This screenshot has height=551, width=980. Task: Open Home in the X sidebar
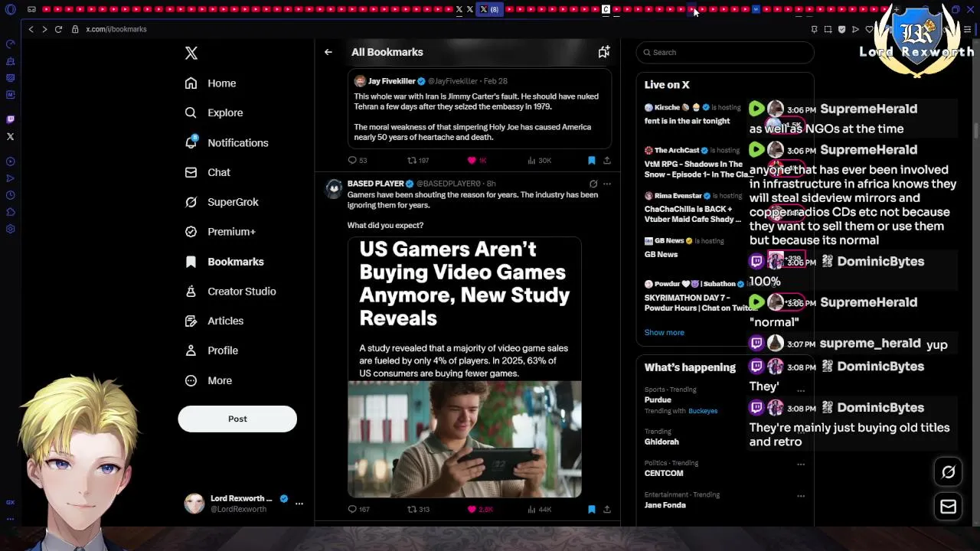tap(211, 83)
